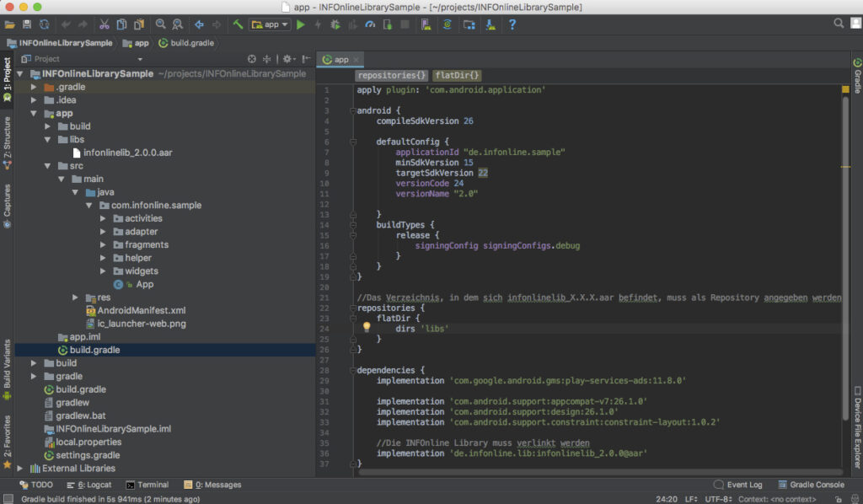
Task: Click the green Run app button
Action: point(301,24)
